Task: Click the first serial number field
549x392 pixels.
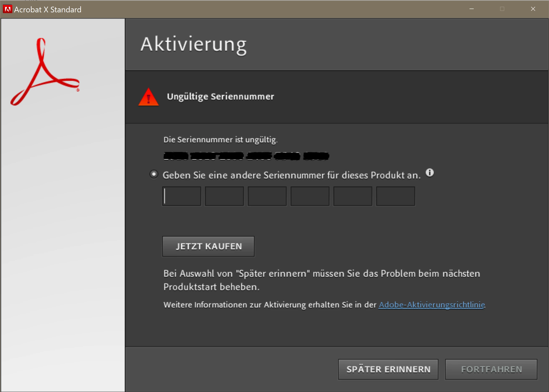Action: (182, 196)
